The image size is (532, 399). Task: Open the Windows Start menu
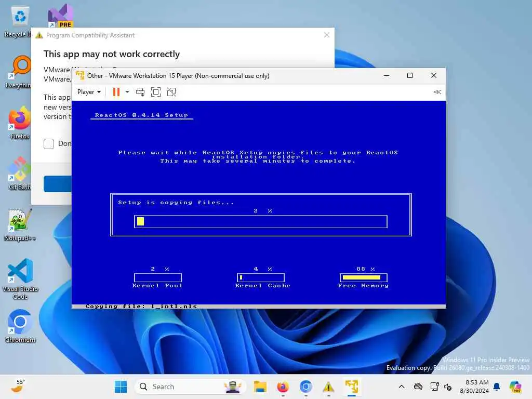pos(121,387)
